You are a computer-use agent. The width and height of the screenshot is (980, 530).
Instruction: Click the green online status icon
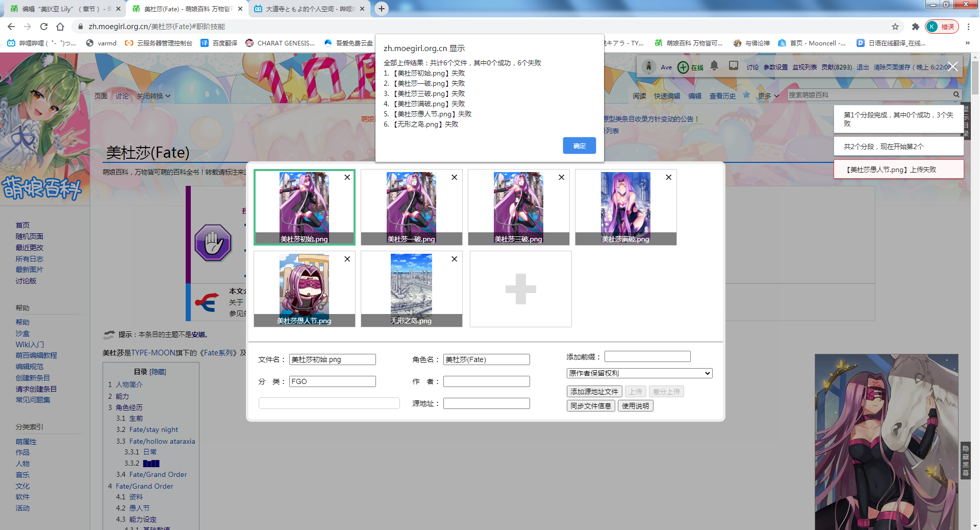click(683, 67)
